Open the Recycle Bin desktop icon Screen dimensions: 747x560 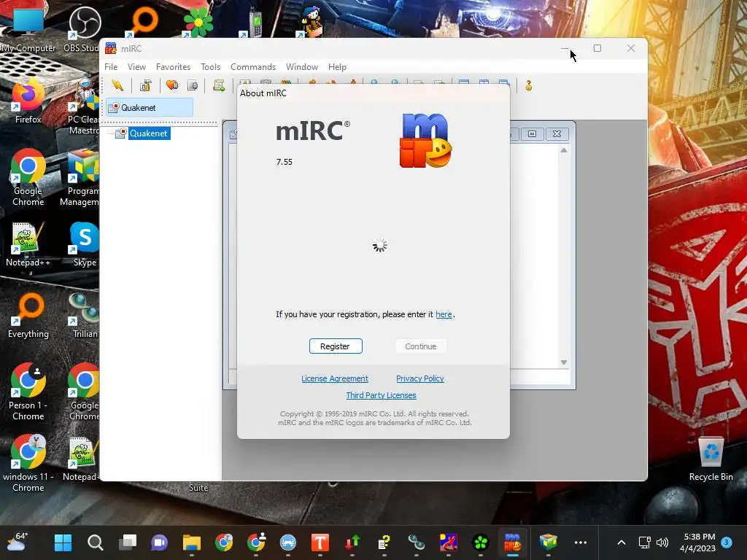(711, 459)
